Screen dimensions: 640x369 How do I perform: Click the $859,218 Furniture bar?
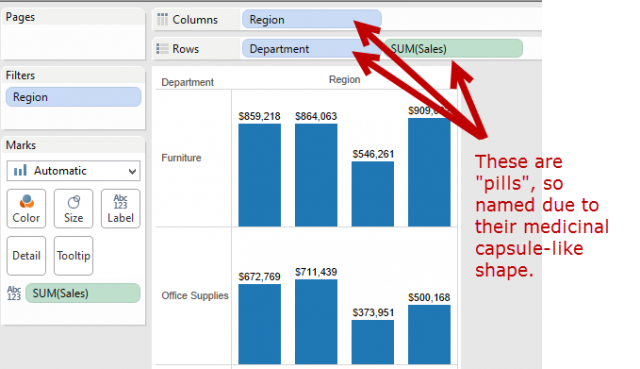click(260, 175)
